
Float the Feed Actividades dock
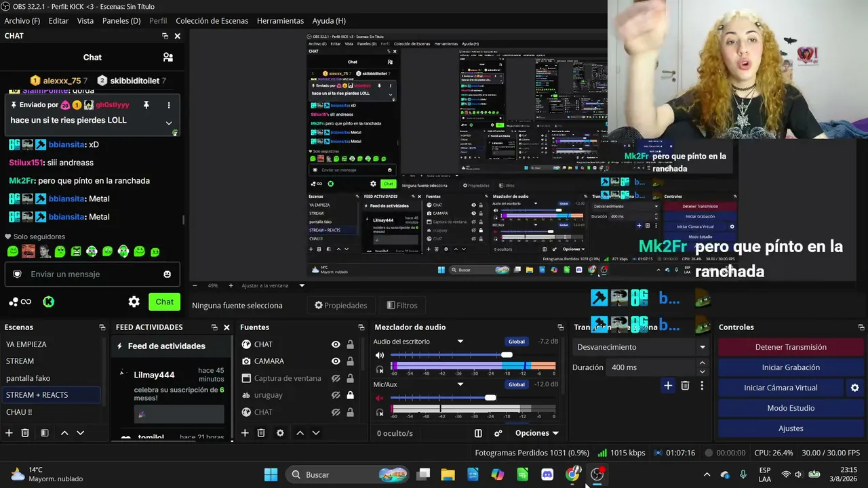[214, 327]
